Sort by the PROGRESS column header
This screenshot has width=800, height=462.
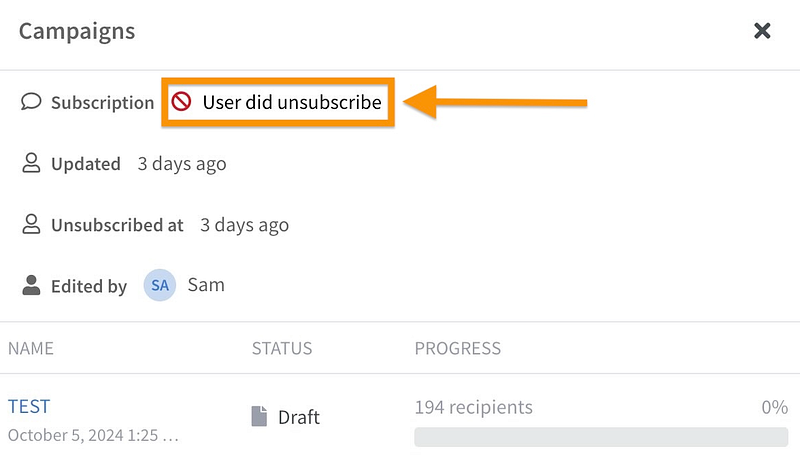tap(457, 349)
